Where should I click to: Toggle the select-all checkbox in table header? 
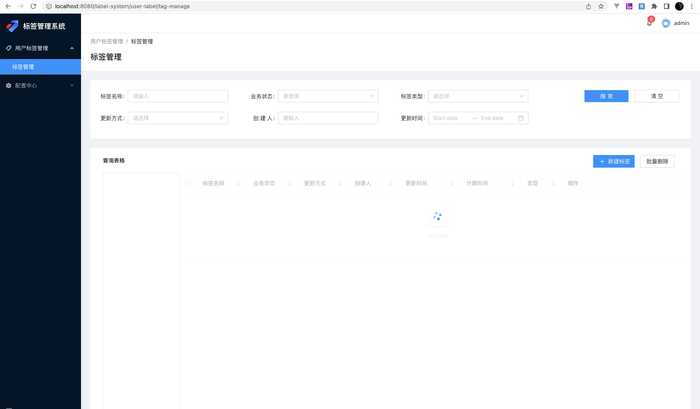click(x=191, y=183)
